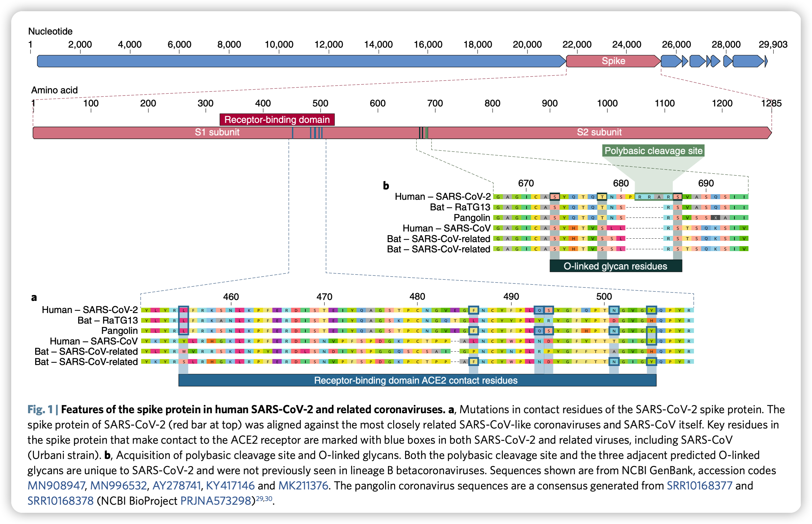Select the Polybasic cleavage site label
812x524 pixels.
(653, 150)
